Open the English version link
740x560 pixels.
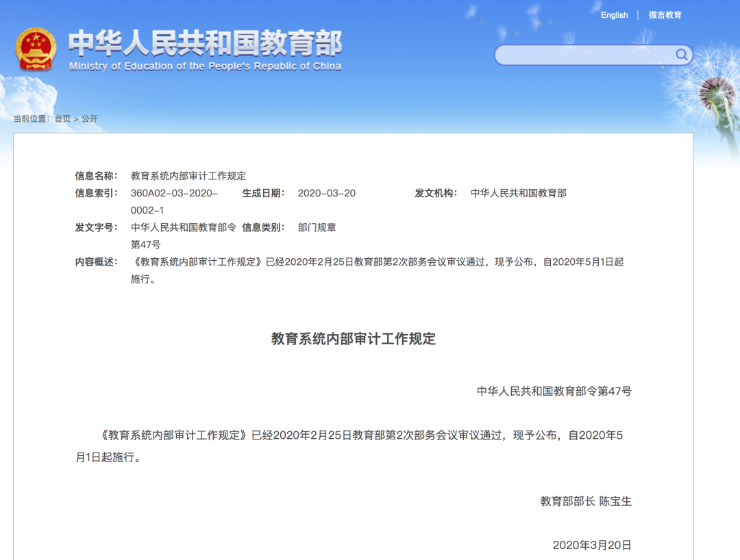click(x=615, y=15)
